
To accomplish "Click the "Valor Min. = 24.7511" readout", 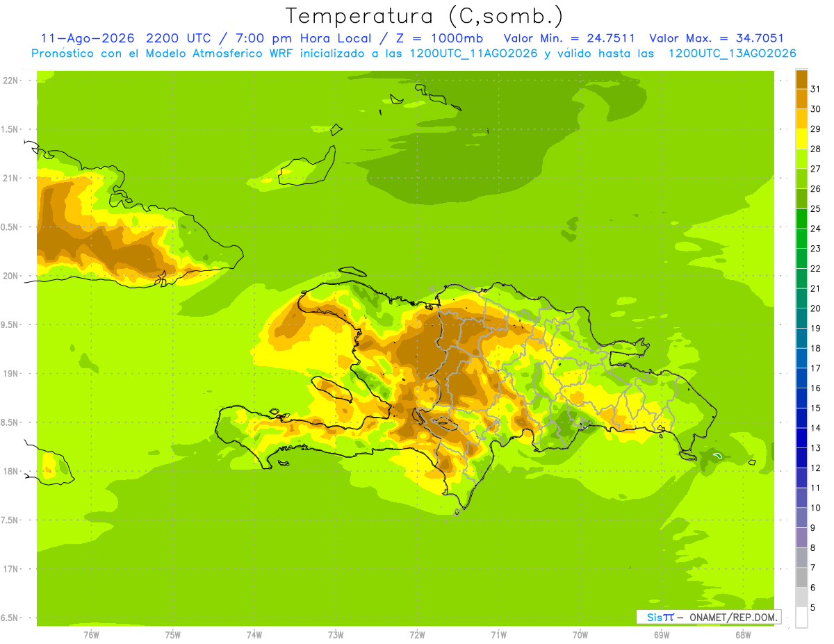I will coord(569,38).
